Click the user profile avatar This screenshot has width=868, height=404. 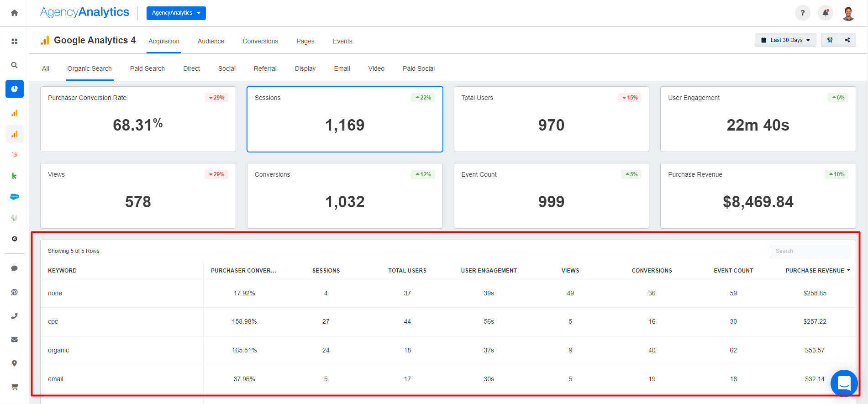coord(848,13)
